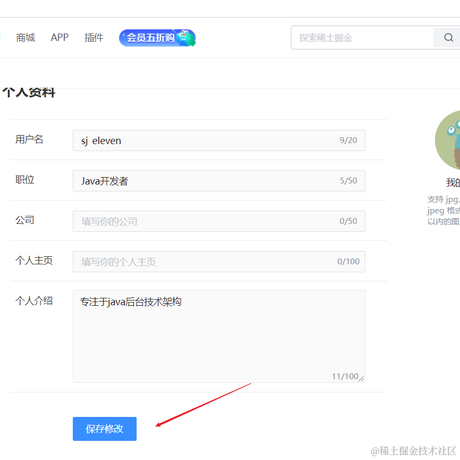Click into the 个人主页 input field
Image resolution: width=460 pixels, height=460 pixels.
(219, 262)
